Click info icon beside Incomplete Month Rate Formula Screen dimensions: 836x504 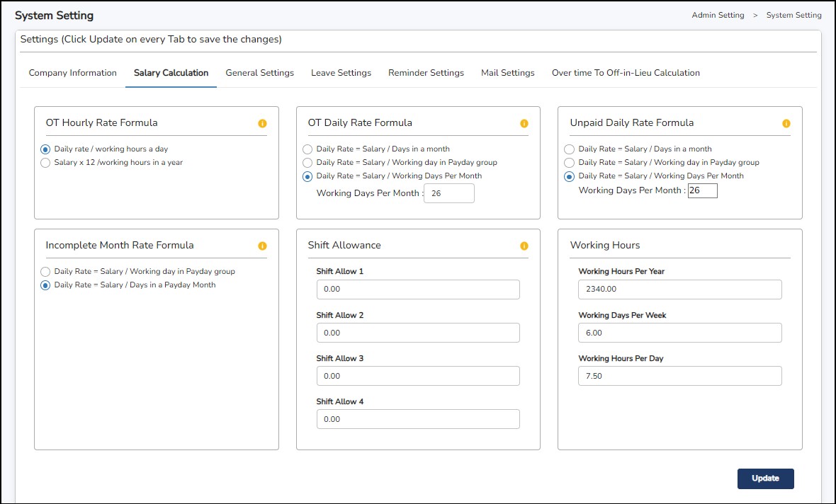coord(262,246)
